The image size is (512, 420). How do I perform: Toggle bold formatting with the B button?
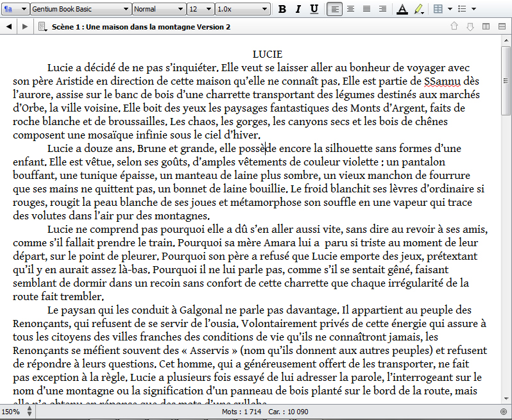click(x=282, y=9)
